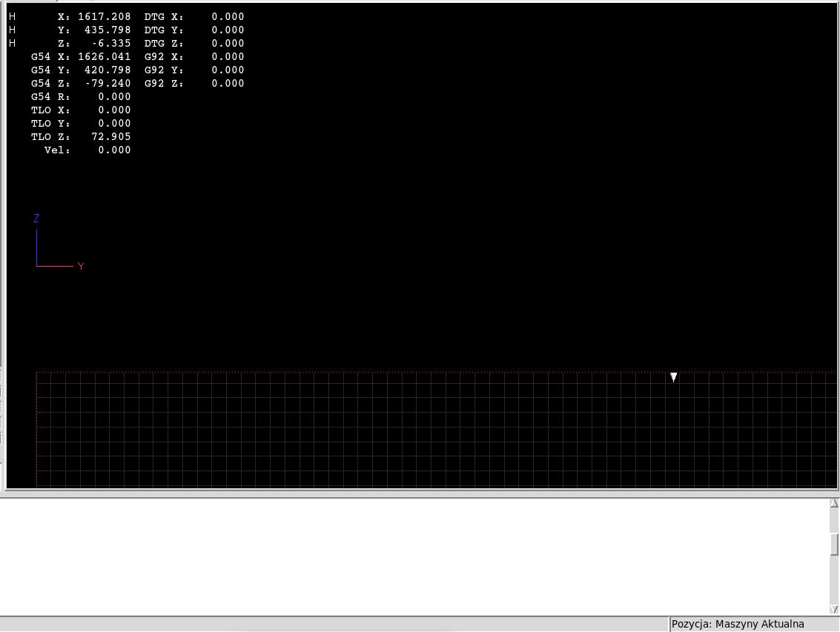Click the G-code pane scrollbar thumb
Image resolution: width=840 pixels, height=632 pixels.
pyautogui.click(x=834, y=544)
